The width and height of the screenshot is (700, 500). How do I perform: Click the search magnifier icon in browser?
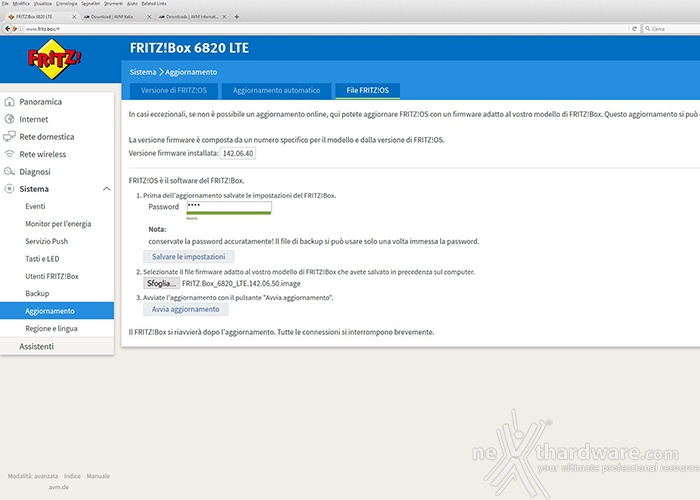pyautogui.click(x=648, y=29)
